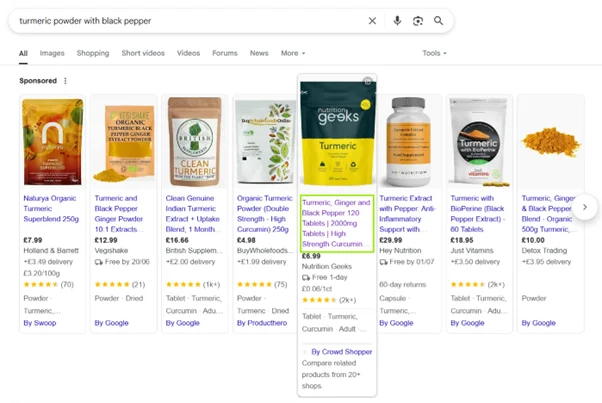602x403 pixels.
Task: Click the £7.99 price
Action: pos(33,240)
